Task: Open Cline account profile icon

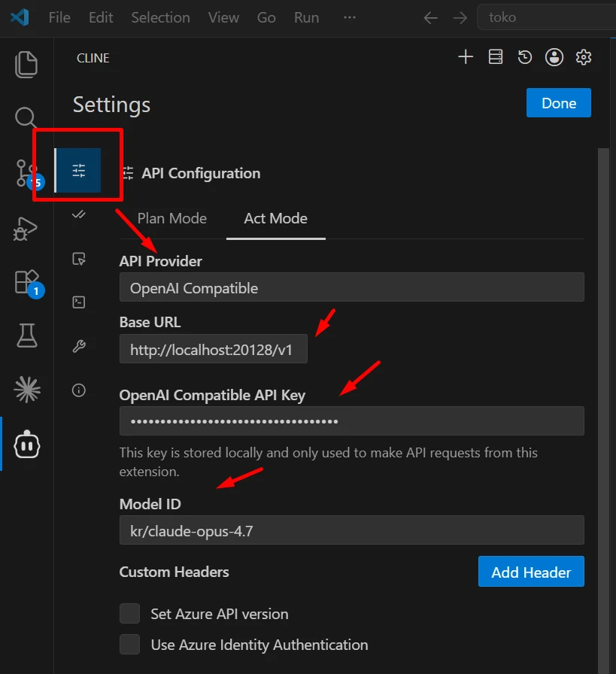Action: point(554,56)
